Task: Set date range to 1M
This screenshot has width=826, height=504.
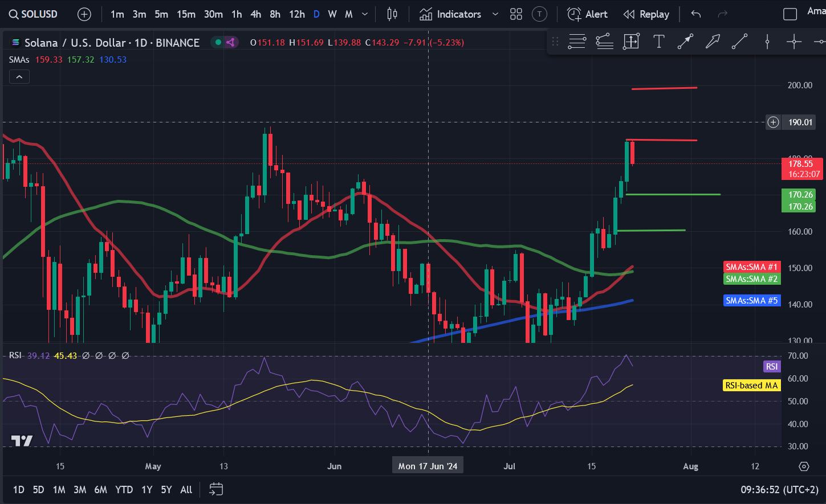Action: 59,489
